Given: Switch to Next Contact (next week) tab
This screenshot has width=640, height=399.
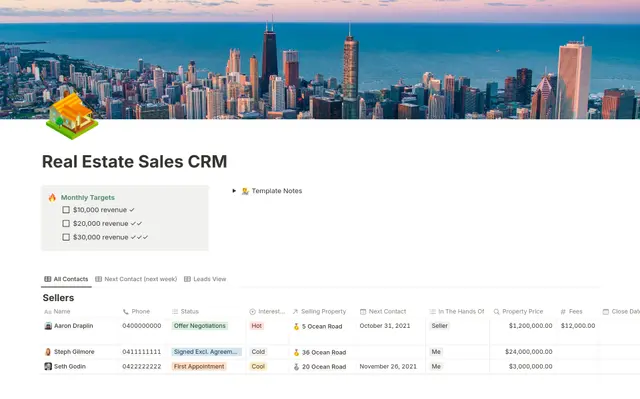Looking at the screenshot, I should (x=136, y=279).
